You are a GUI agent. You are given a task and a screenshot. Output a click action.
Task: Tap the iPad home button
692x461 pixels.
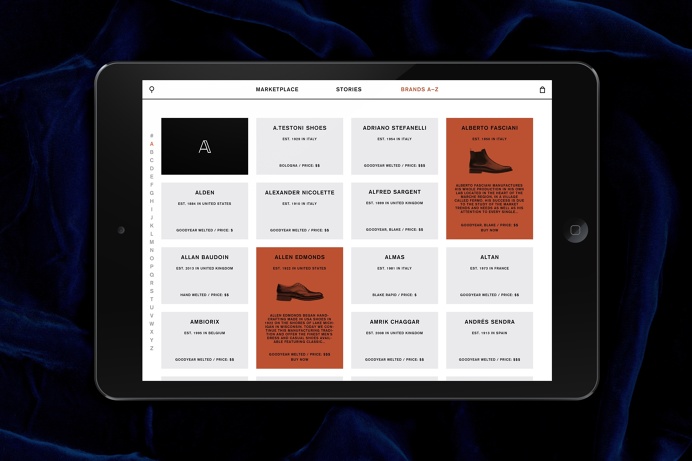click(x=575, y=230)
